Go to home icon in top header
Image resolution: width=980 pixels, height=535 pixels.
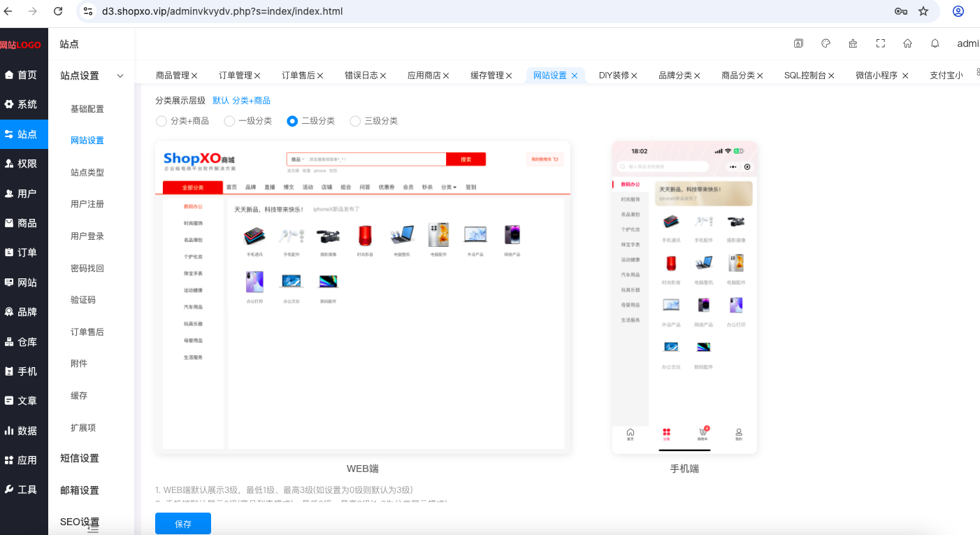pos(907,43)
